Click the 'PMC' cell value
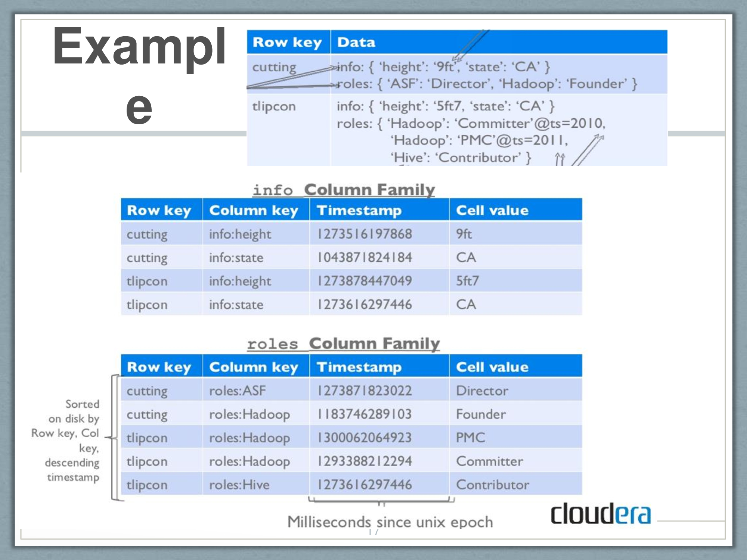Viewport: 747px width, 560px height. pos(471,438)
